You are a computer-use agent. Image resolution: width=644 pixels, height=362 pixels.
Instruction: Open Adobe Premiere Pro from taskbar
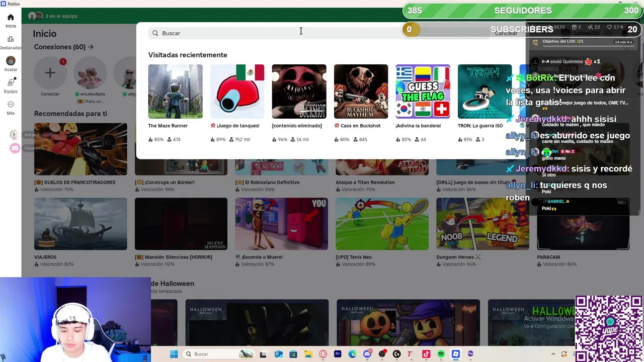338,354
